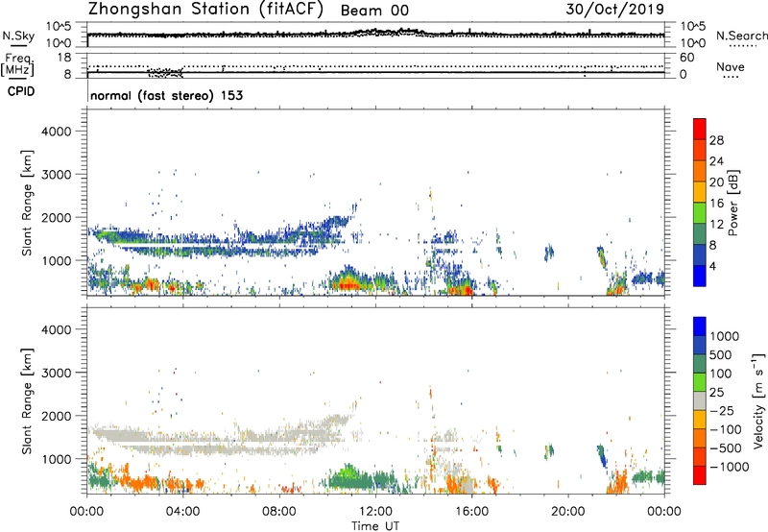Screen dimensions: 768x532
Task: Select the bright blue top segment of velocity colorbar
Action: 700,326
